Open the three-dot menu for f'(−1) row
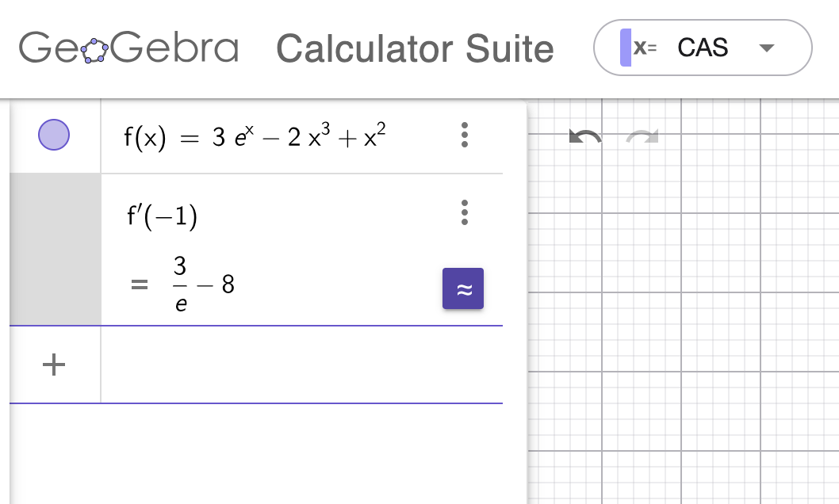This screenshot has width=839, height=504. click(x=465, y=212)
